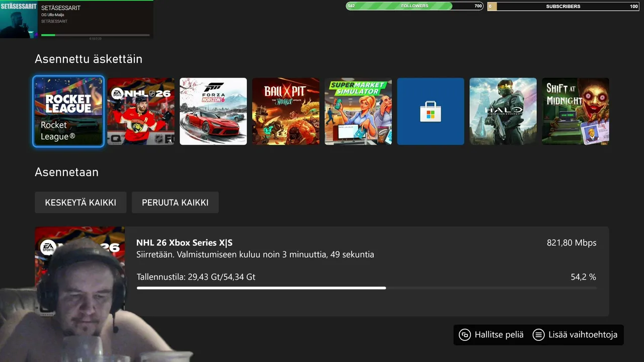Click the NHL 26 installation progress bar
Image resolution: width=644 pixels, height=362 pixels.
point(366,288)
